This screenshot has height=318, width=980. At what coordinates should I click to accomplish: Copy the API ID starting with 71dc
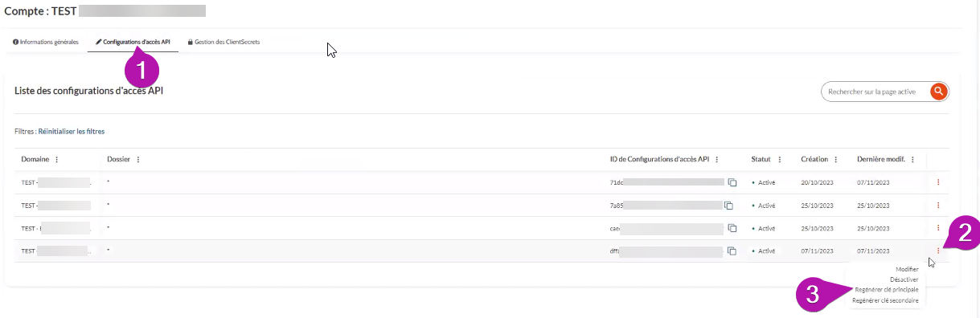[732, 182]
